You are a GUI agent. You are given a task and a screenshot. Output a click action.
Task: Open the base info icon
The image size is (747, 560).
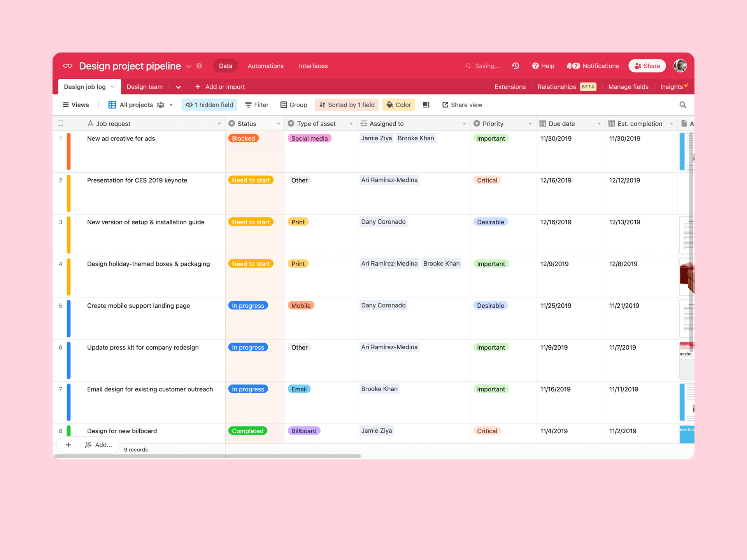click(x=199, y=66)
